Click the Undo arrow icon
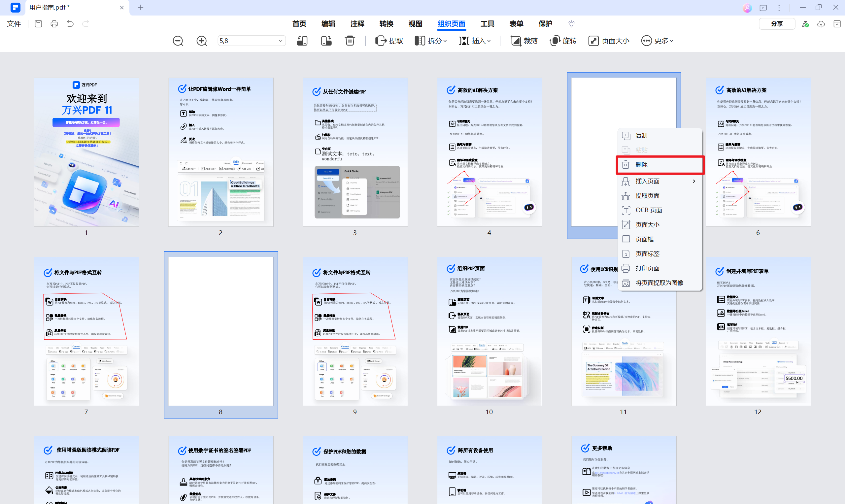Viewport: 845px width, 504px height. (x=70, y=24)
